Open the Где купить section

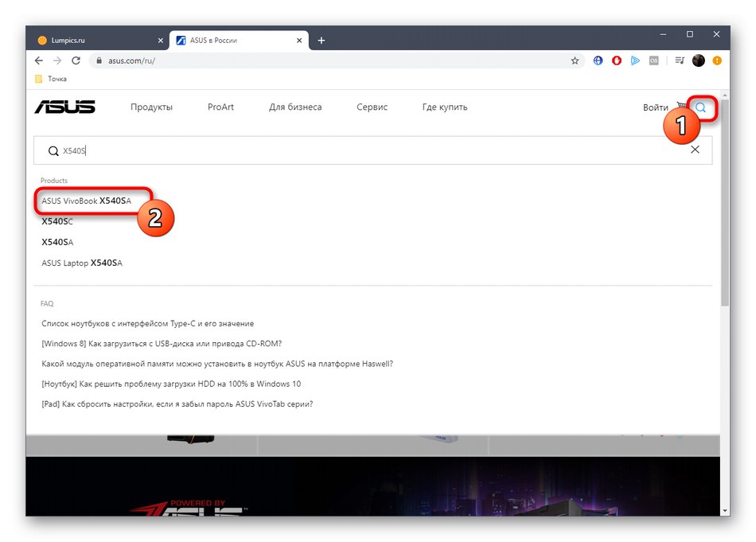click(445, 107)
